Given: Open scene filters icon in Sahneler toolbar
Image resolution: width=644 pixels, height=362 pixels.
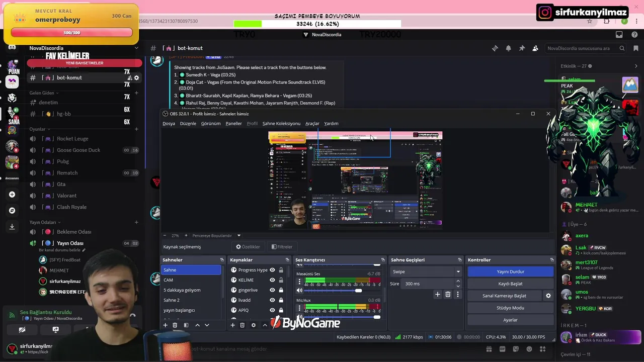Looking at the screenshot, I should (x=186, y=325).
